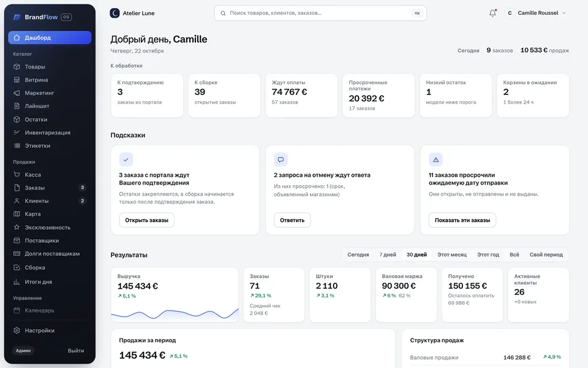Image resolution: width=588 pixels, height=368 pixels.
Task: Click the Поставщики icon in sidebar
Action: [x=17, y=240]
